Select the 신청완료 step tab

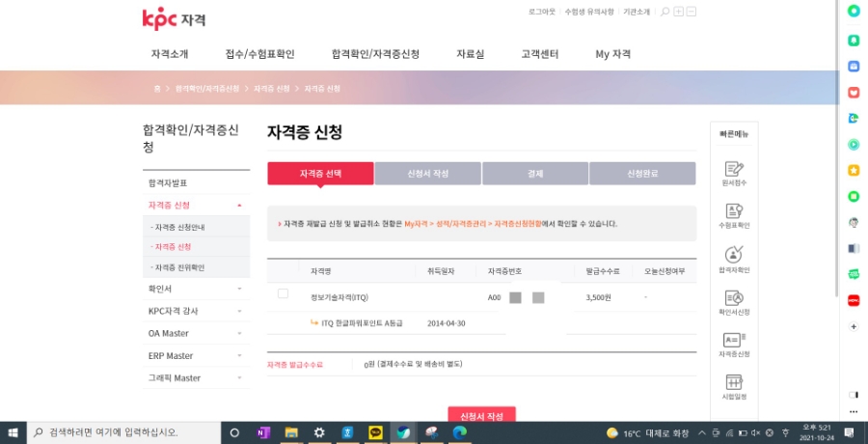tap(642, 174)
